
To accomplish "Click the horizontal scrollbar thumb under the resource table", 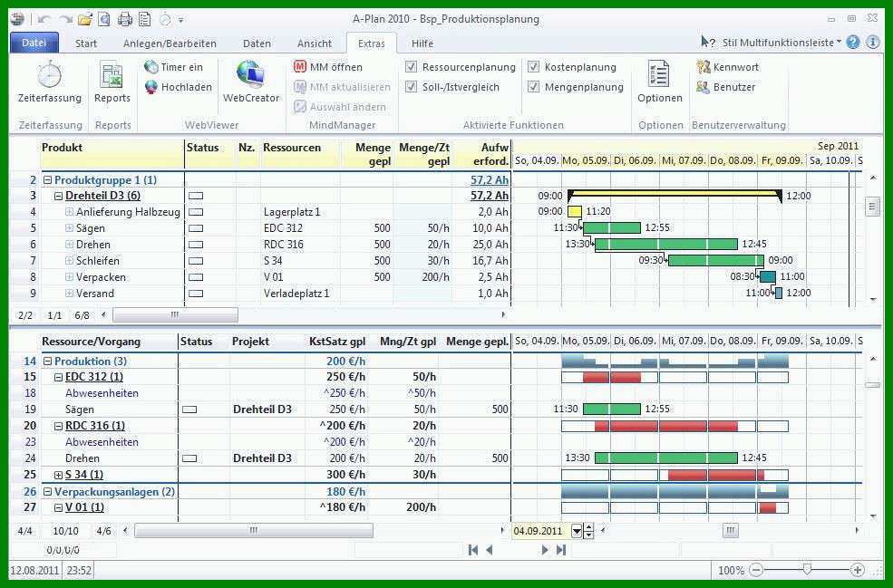I will pyautogui.click(x=254, y=531).
